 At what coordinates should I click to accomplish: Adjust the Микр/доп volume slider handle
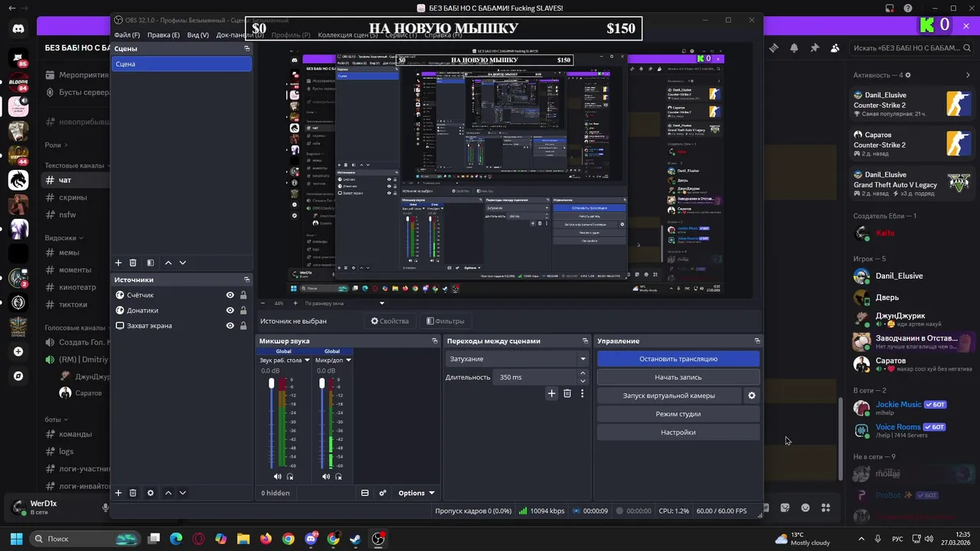(322, 383)
